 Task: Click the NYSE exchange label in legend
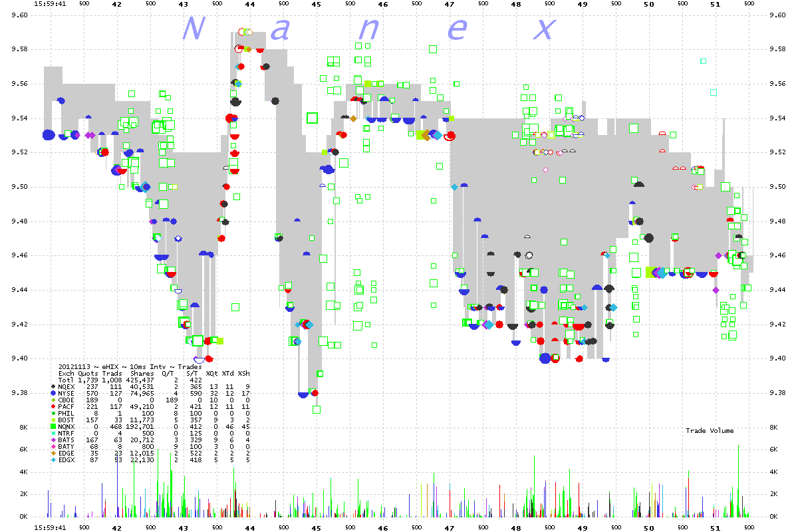pos(66,392)
